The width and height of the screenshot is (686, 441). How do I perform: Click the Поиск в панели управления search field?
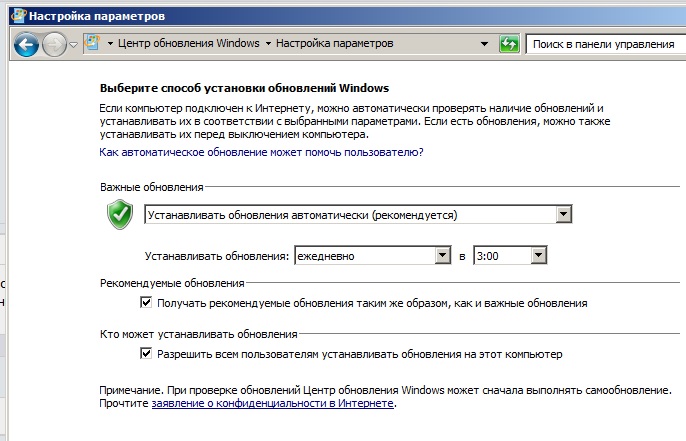pyautogui.click(x=606, y=44)
